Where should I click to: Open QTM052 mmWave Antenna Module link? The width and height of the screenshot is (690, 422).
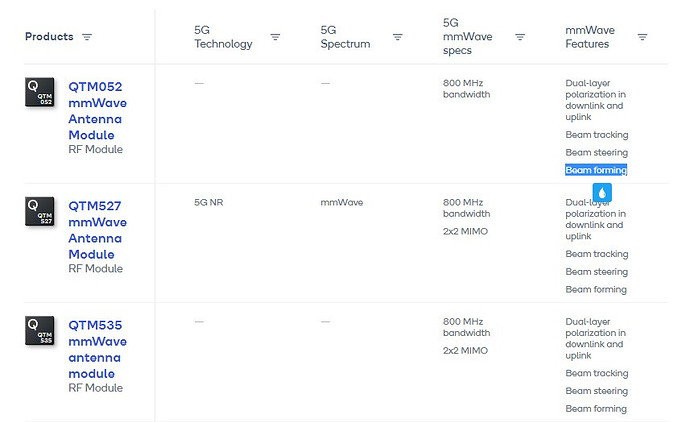click(97, 110)
